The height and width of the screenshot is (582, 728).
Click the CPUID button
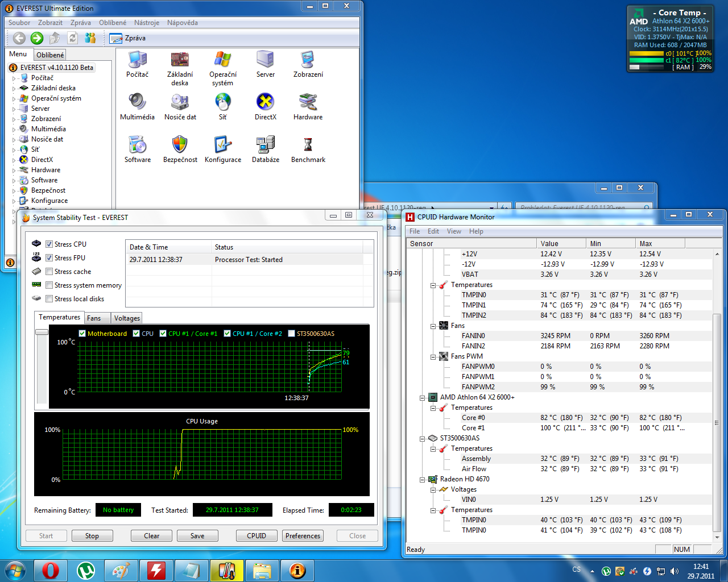[257, 536]
